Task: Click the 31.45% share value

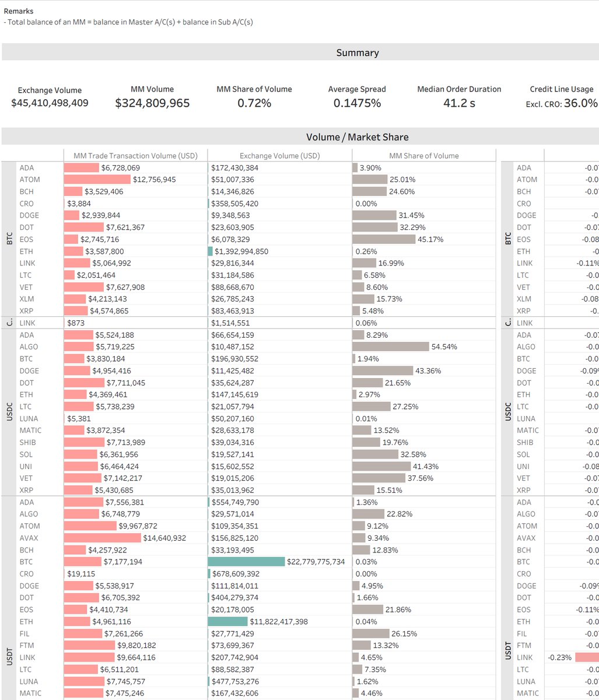Action: pos(411,215)
